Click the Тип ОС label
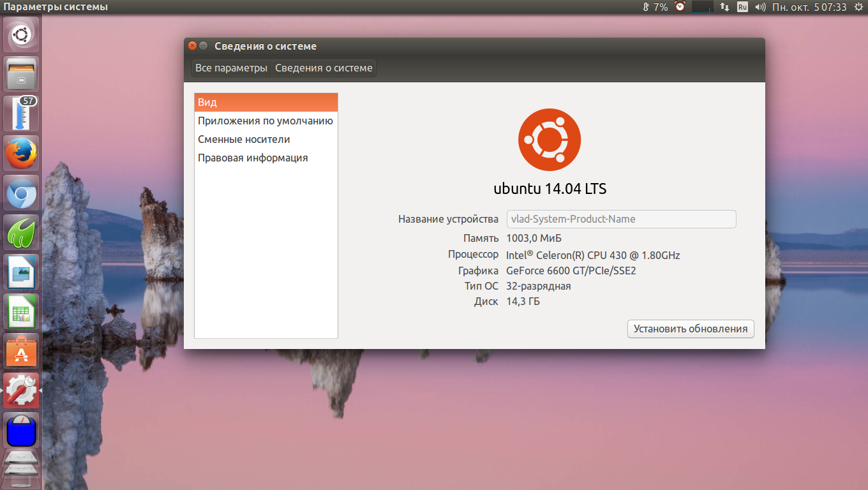The image size is (868, 490). click(481, 286)
